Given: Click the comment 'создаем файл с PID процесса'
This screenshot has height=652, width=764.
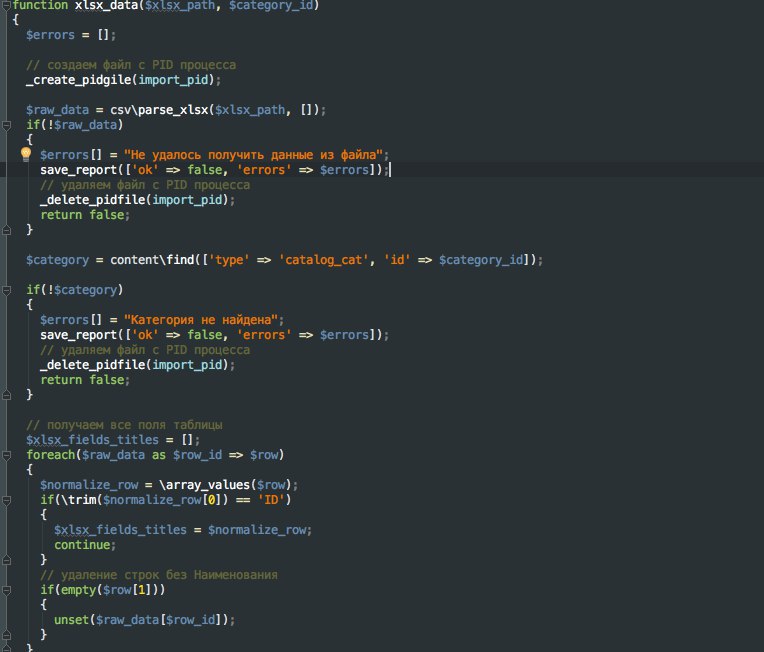Looking at the screenshot, I should tap(131, 65).
